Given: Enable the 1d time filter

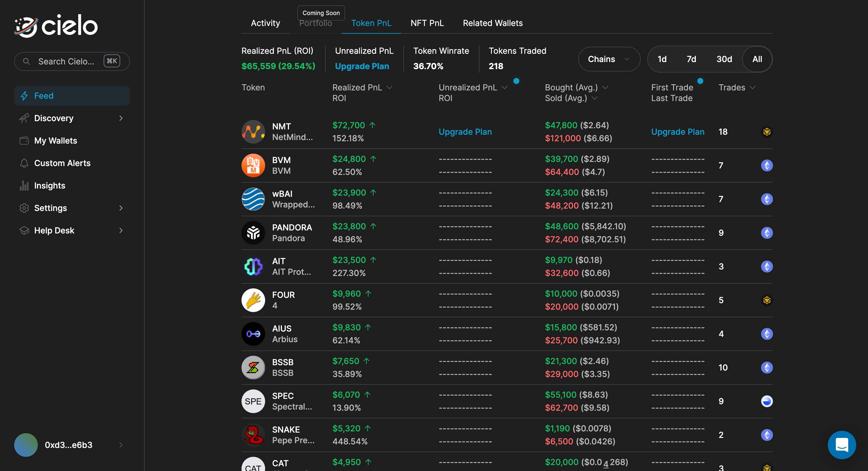Looking at the screenshot, I should [662, 59].
